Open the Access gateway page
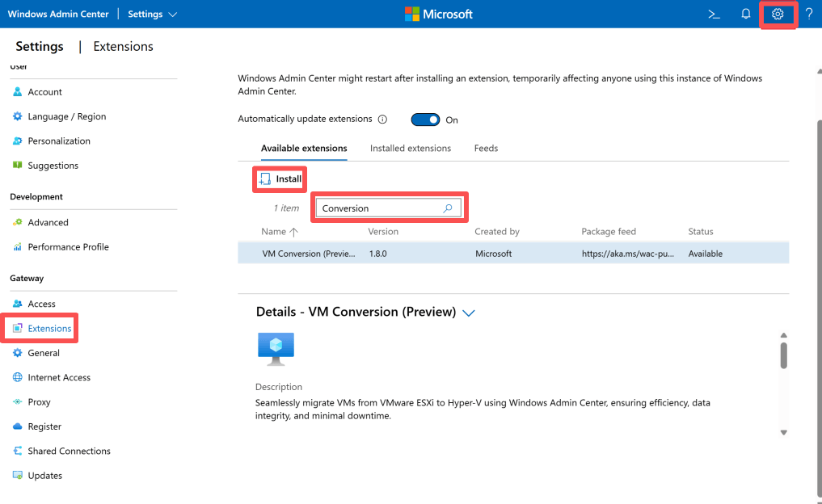 click(41, 304)
